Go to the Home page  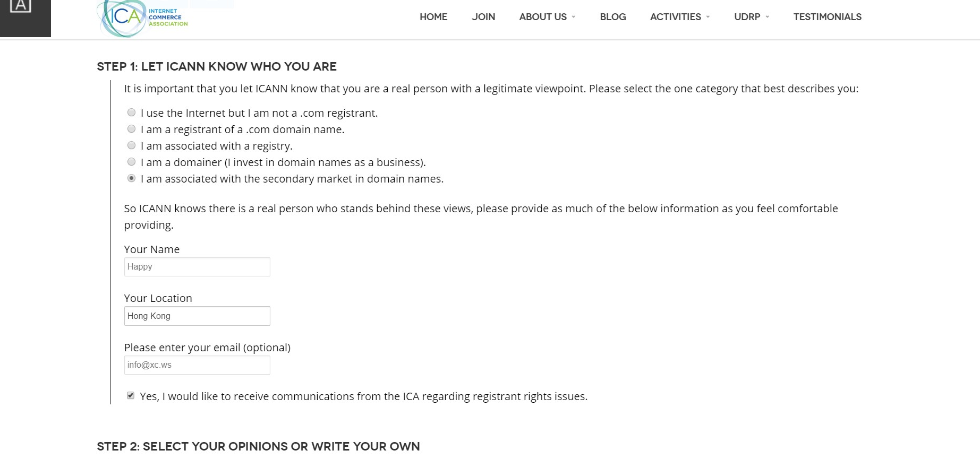tap(433, 17)
